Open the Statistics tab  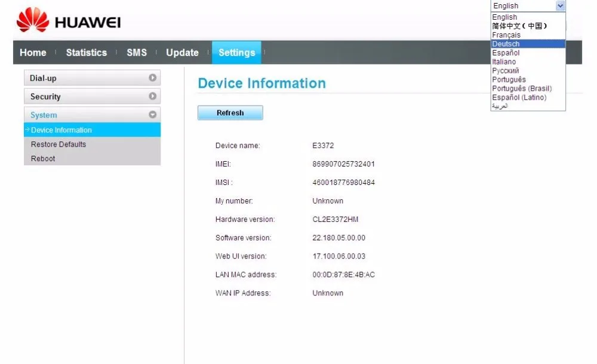pos(87,53)
